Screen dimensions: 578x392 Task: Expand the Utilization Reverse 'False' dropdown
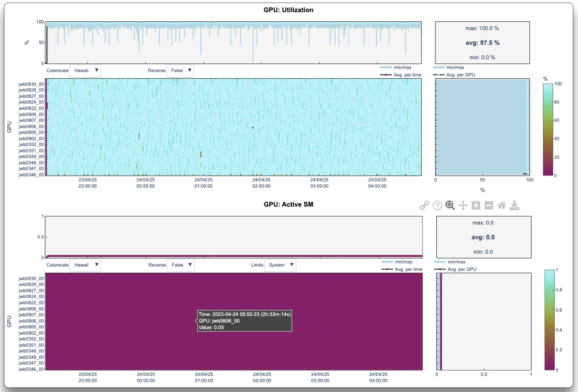(x=180, y=71)
